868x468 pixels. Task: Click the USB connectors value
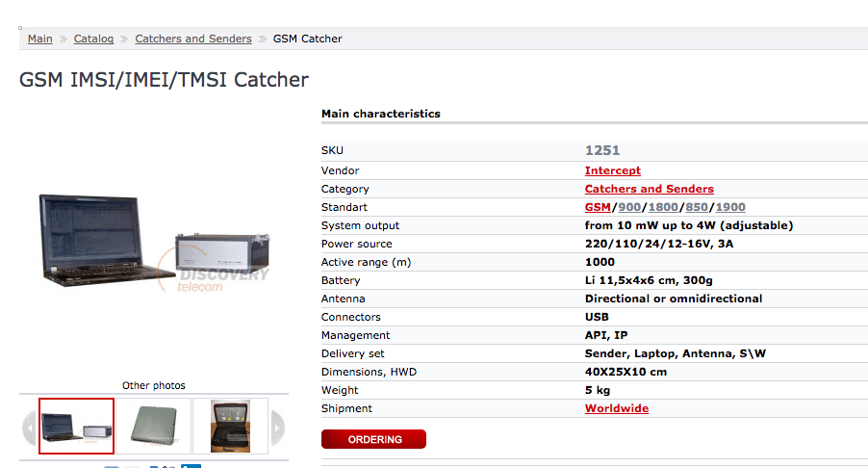pyautogui.click(x=597, y=317)
